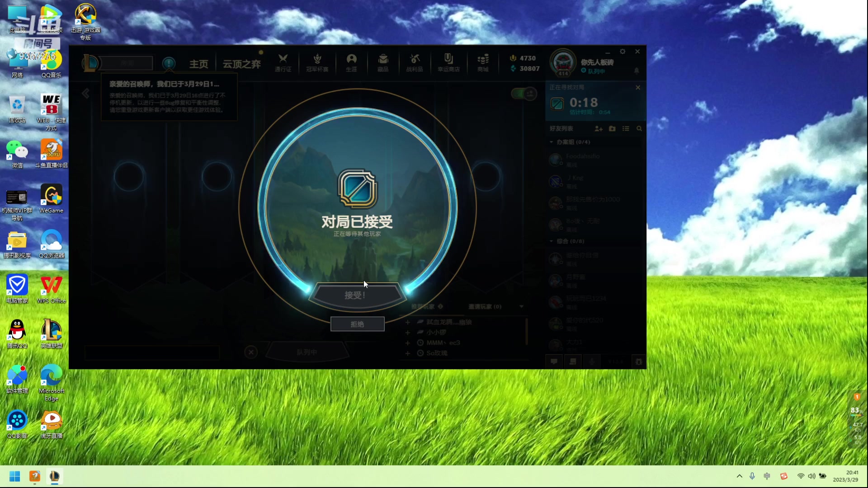Open the 生涯 profile icon
This screenshot has width=868, height=488.
click(351, 62)
